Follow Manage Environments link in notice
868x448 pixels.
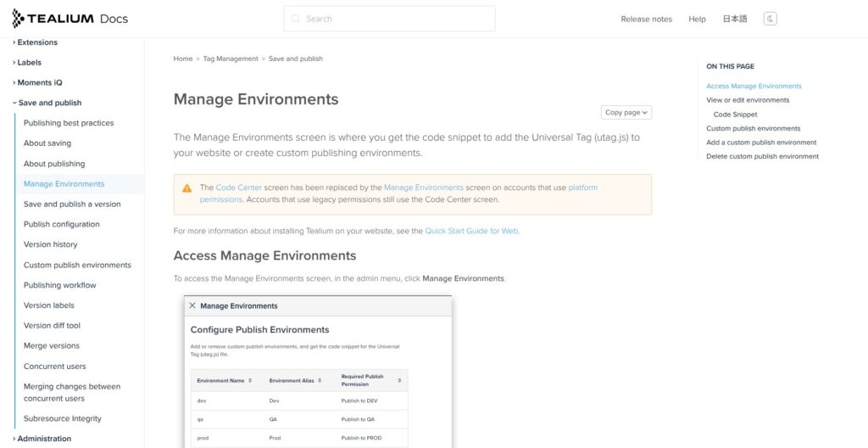[424, 188]
